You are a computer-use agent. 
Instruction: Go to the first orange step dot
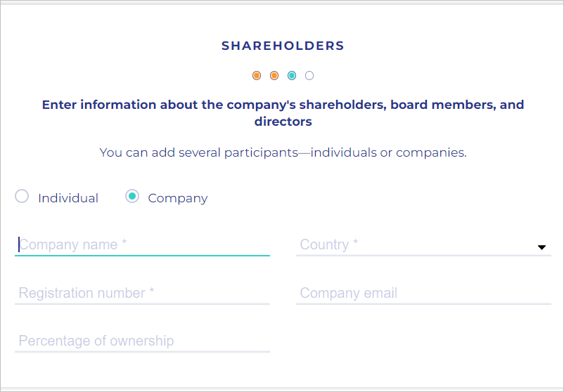[x=257, y=75]
